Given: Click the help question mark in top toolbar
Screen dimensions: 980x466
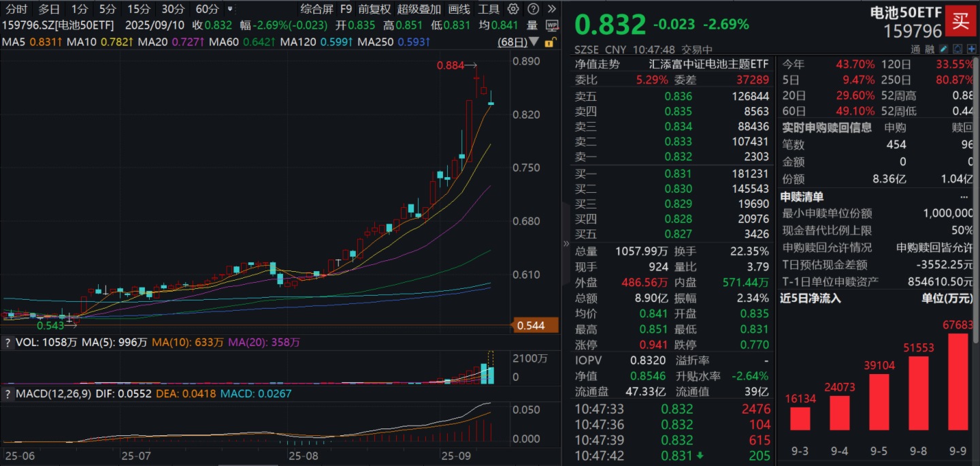Looking at the screenshot, I should (534, 10).
